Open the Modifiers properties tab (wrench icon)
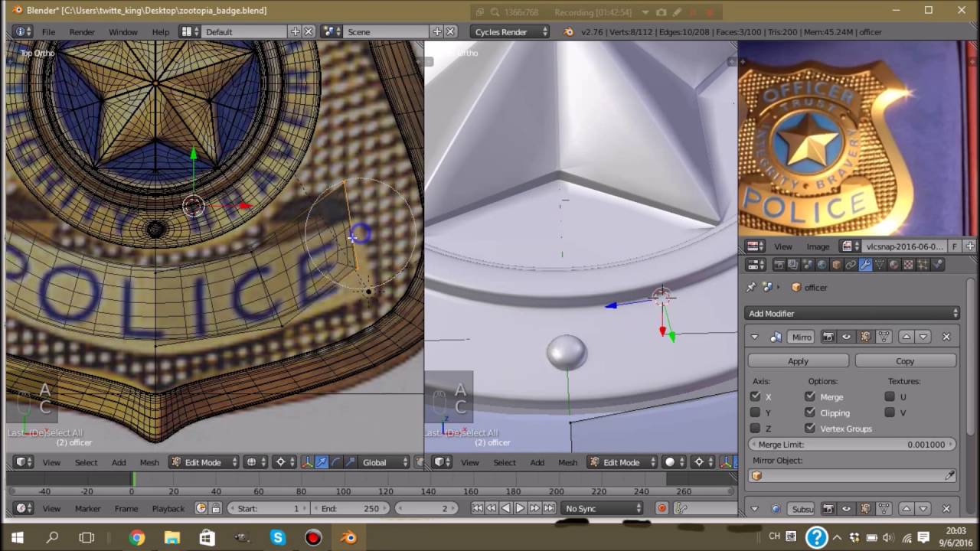 coord(865,265)
